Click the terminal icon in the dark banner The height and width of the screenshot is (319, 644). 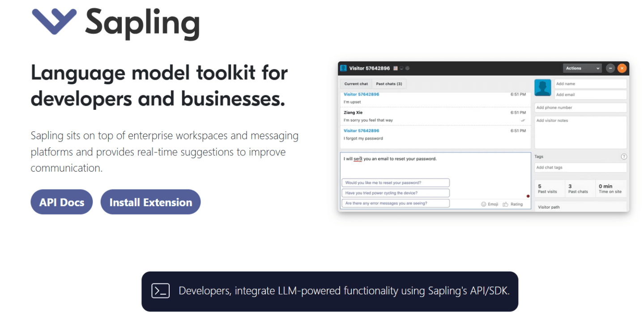[160, 291]
